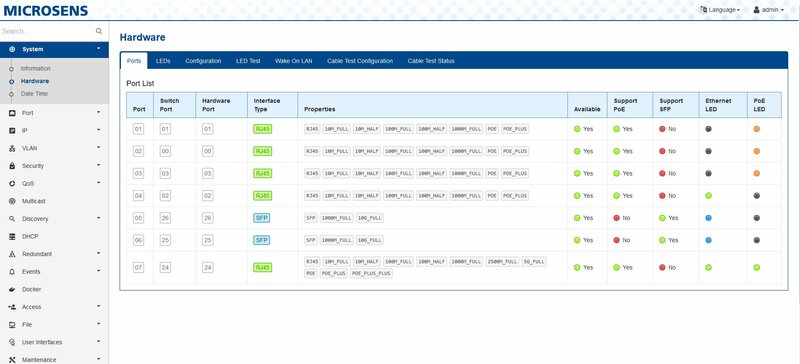This screenshot has height=364, width=800.
Task: Expand the QoS section chevron
Action: [98, 183]
